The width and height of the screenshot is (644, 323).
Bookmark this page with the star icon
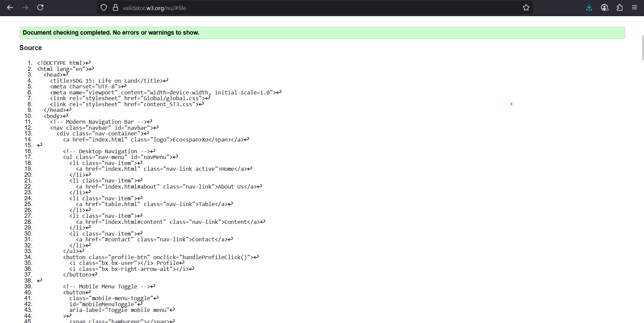tap(526, 7)
